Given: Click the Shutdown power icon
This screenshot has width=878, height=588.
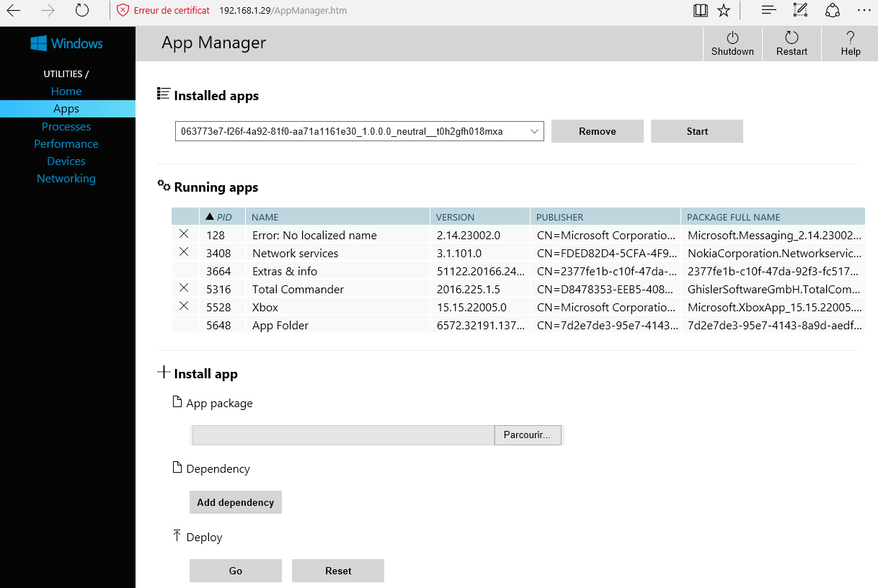Looking at the screenshot, I should (732, 38).
